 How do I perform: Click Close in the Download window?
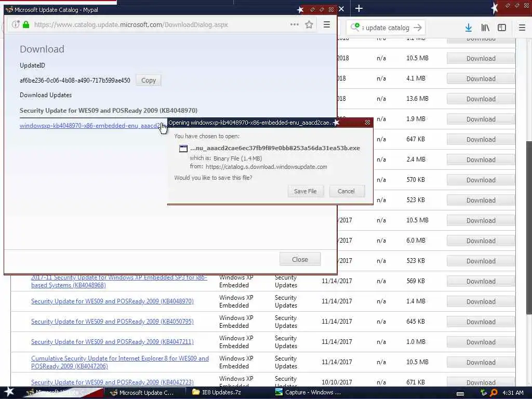[x=300, y=259]
